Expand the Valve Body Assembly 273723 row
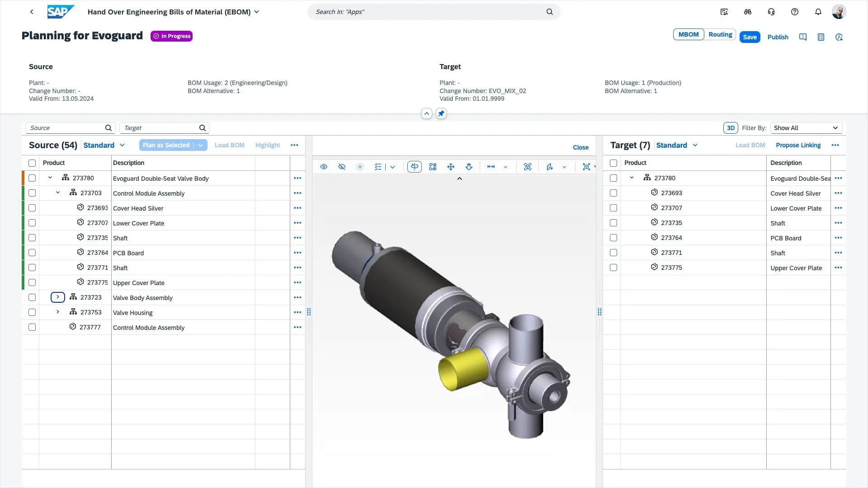The height and width of the screenshot is (488, 868). coord(57,297)
